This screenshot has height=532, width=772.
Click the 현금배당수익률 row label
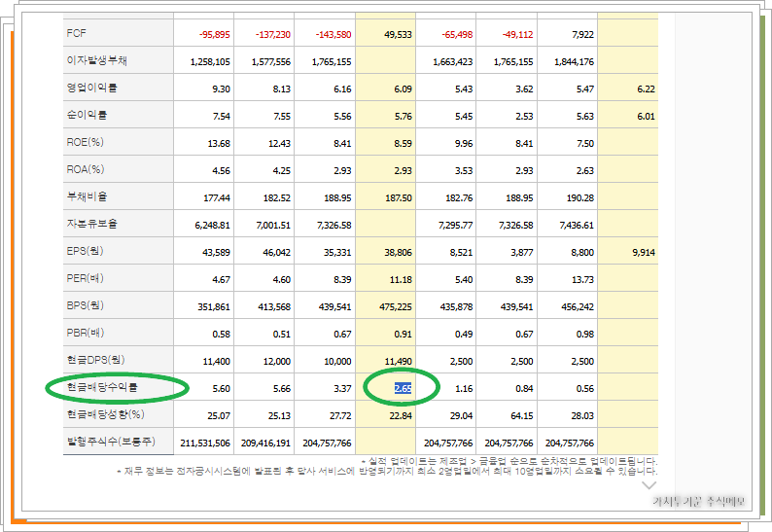102,387
